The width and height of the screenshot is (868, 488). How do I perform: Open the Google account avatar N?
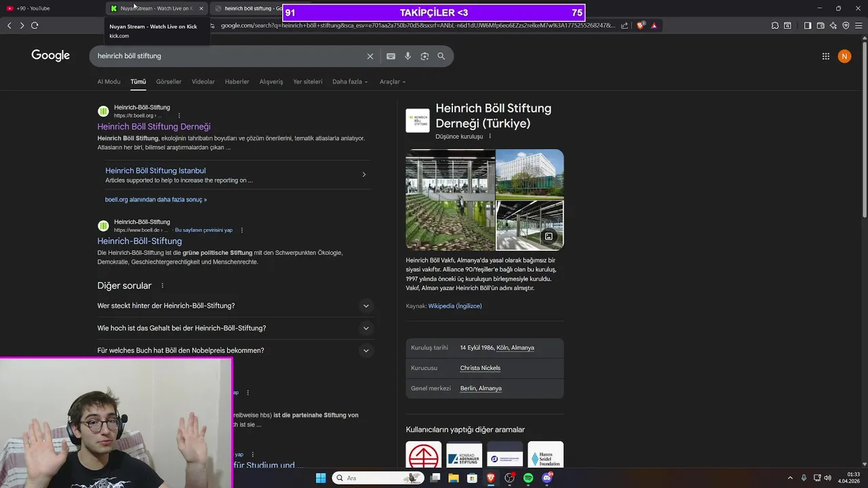tap(844, 56)
